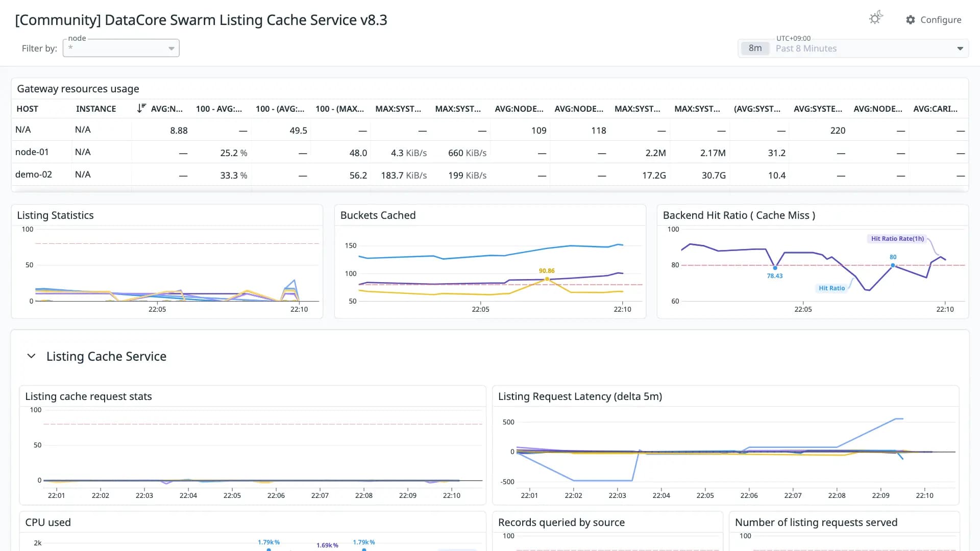
Task: Click the MAX:SYST... column header after 100 - (MAX...
Action: 398,109
